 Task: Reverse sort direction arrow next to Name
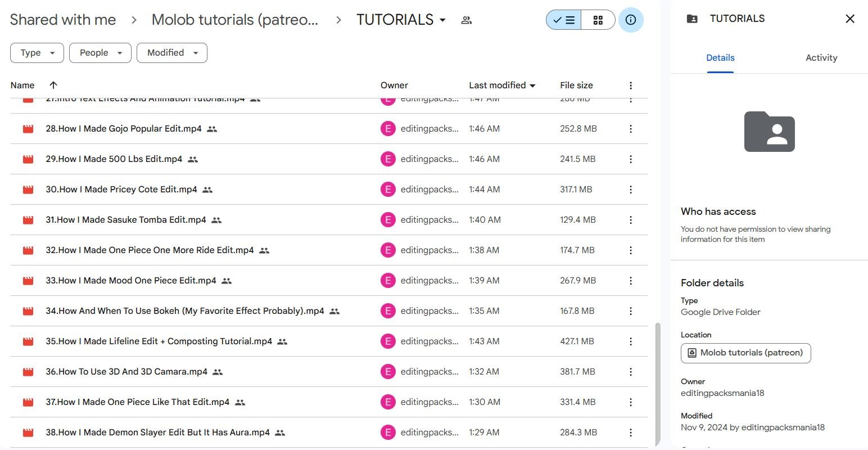53,85
